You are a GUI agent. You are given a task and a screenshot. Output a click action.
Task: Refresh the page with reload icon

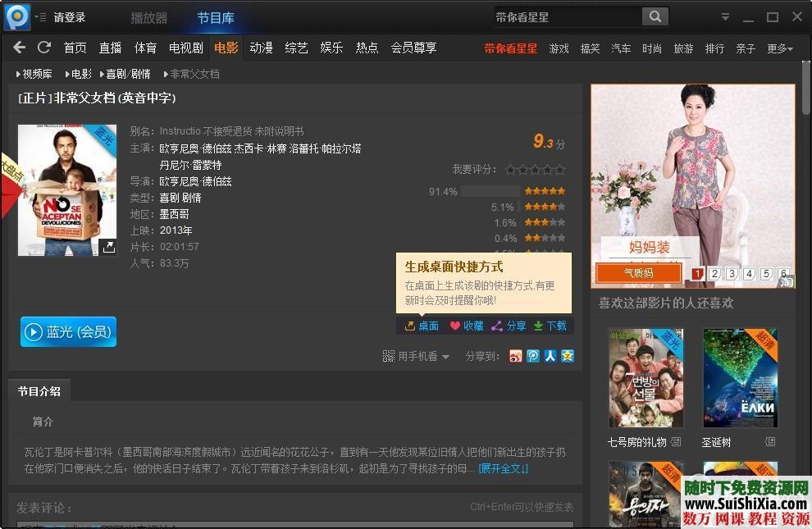point(44,48)
